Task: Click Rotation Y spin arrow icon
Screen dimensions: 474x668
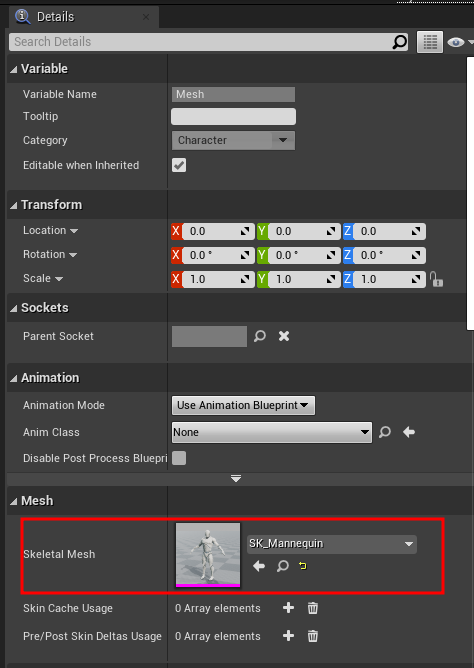Action: 331,255
